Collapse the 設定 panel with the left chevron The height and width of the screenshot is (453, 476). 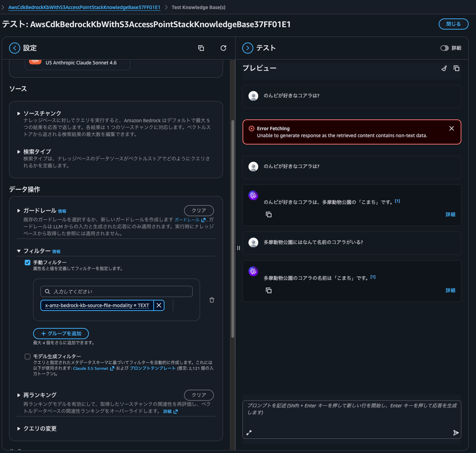coord(15,48)
